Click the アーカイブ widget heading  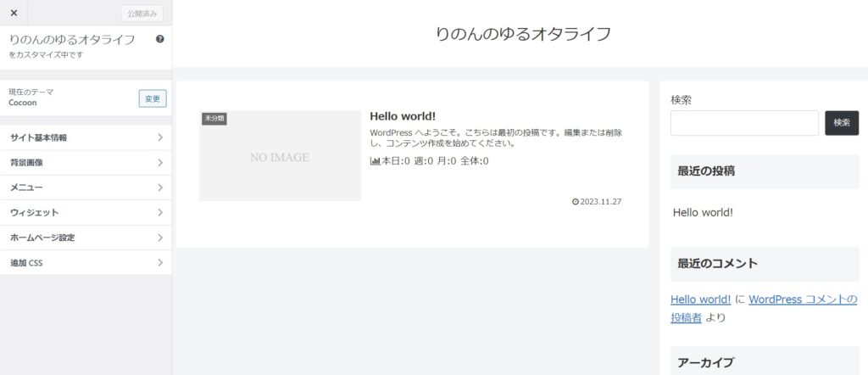click(764, 362)
